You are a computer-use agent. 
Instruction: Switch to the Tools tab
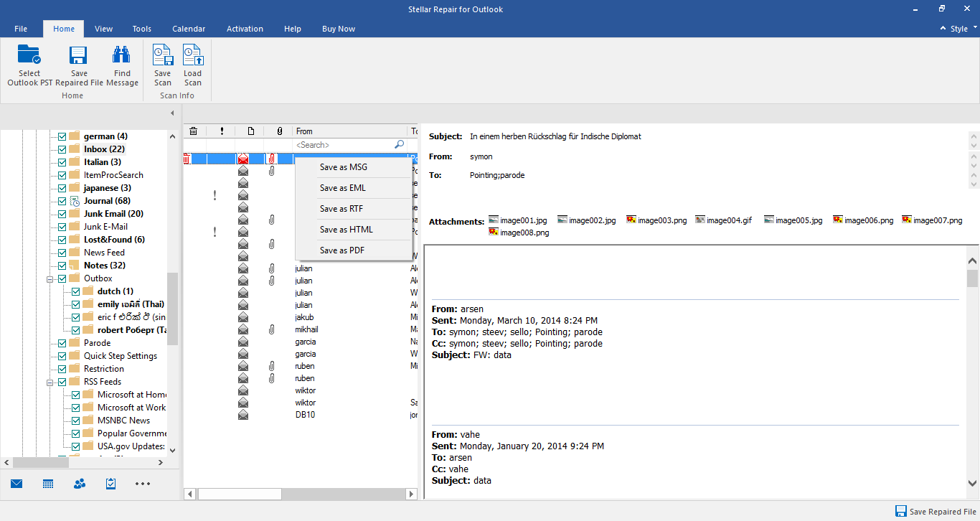click(141, 29)
